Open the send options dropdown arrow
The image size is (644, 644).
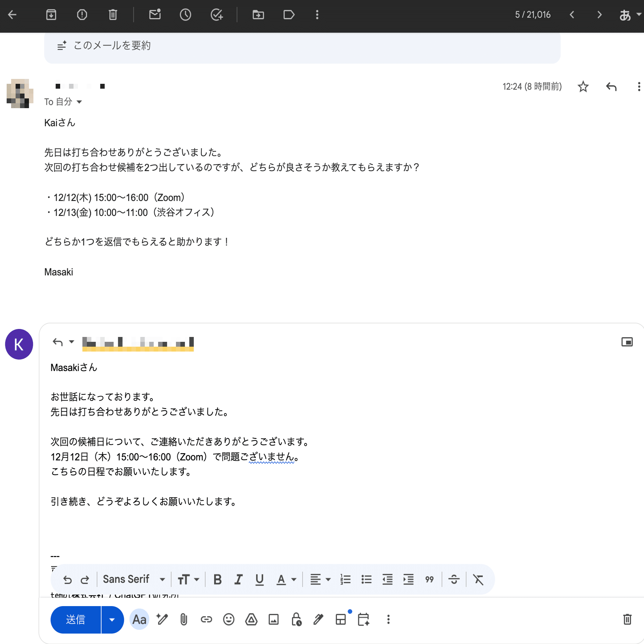point(112,619)
